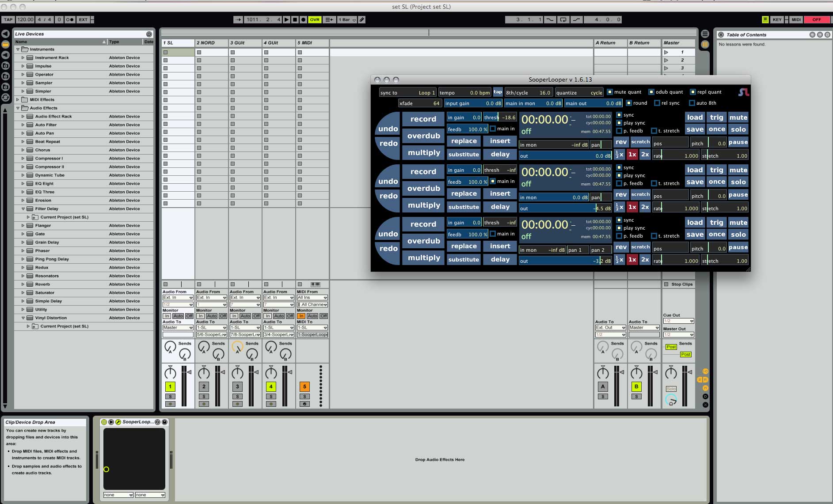Open the 1 Bar quantization menu
This screenshot has height=504, width=833.
pyautogui.click(x=347, y=19)
